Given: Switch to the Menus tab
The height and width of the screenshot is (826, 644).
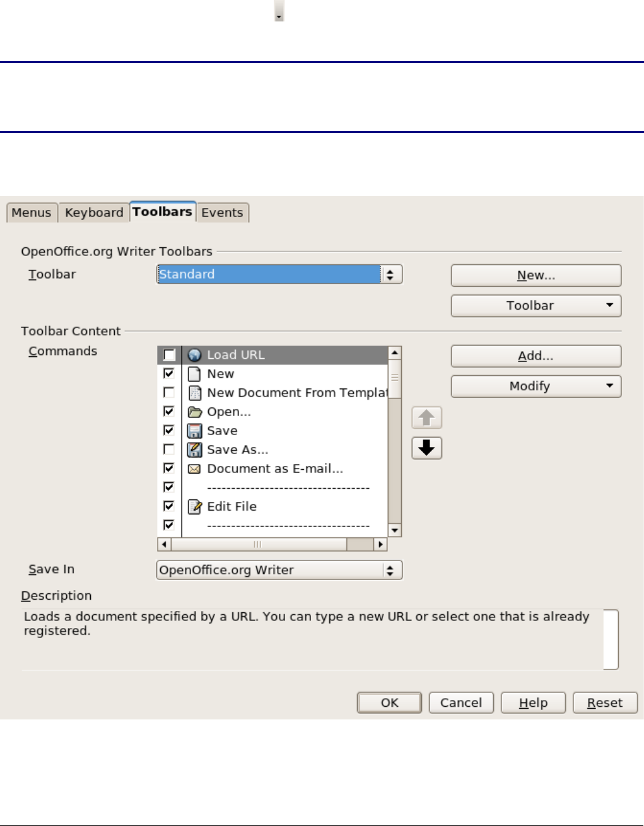Looking at the screenshot, I should point(32,212).
